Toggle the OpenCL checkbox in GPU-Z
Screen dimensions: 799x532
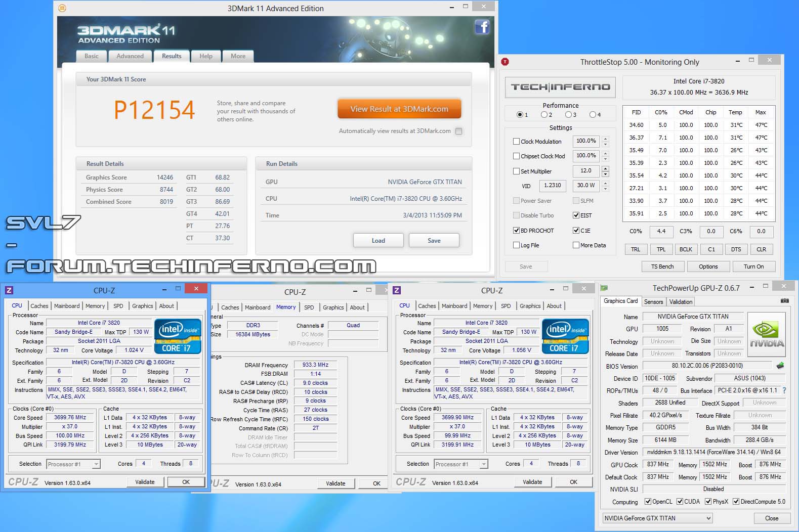648,502
